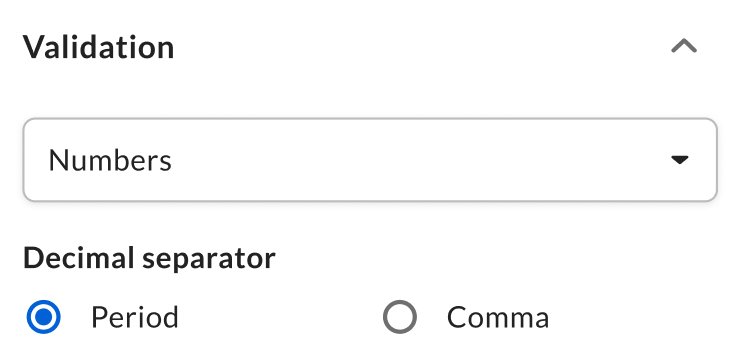
Task: Open the Numbers validation dropdown
Action: tap(370, 160)
